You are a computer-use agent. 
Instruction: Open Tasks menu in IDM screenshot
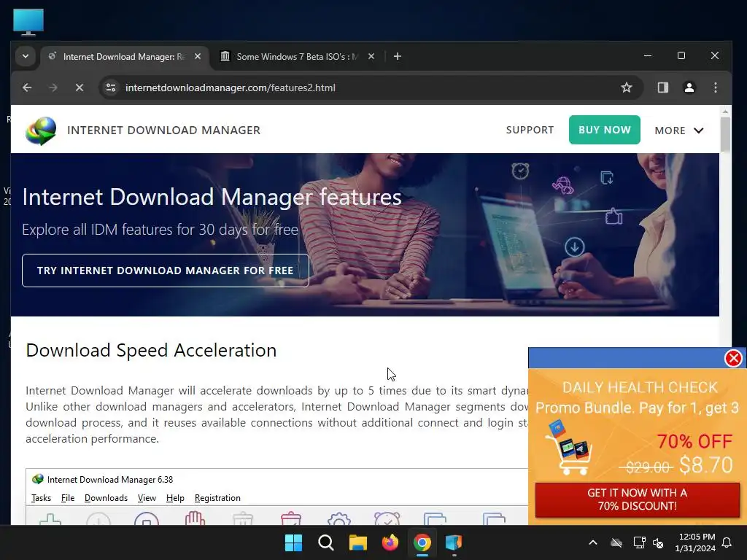pos(41,497)
